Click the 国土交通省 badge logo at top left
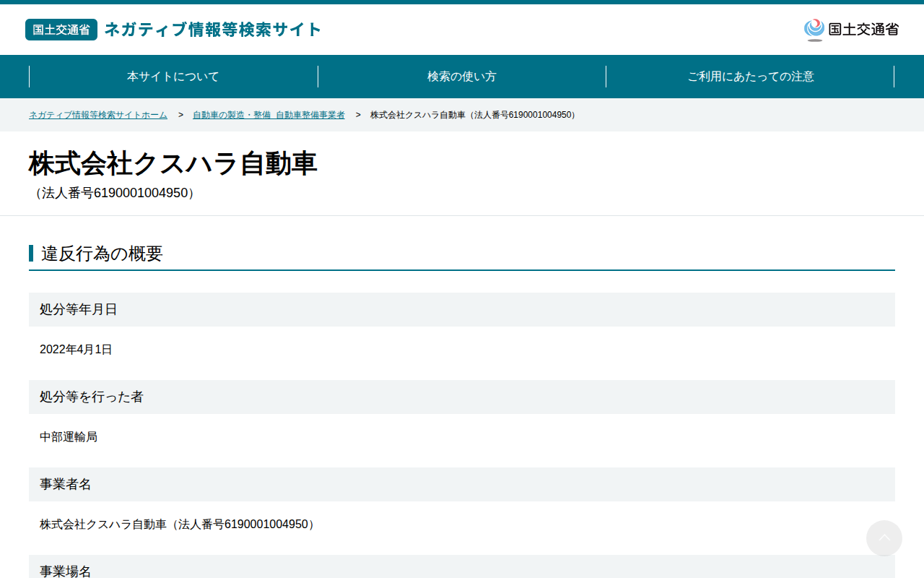The height and width of the screenshot is (578, 924). [x=61, y=30]
